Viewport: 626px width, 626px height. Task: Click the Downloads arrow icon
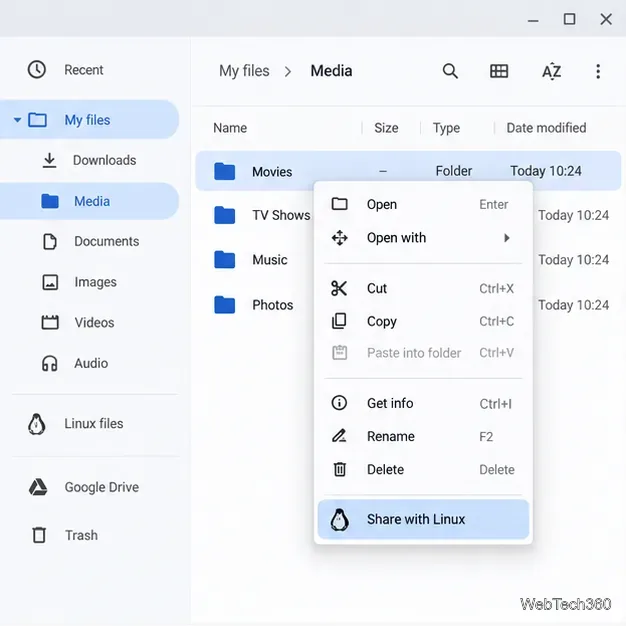[x=50, y=160]
